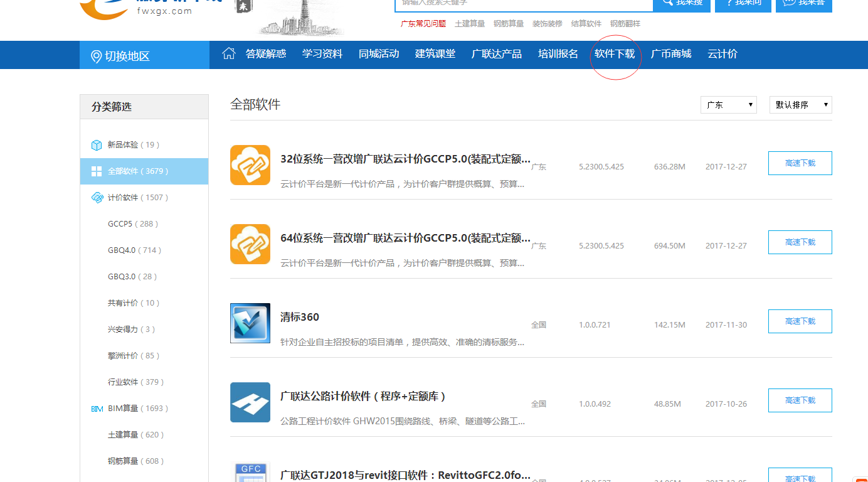
Task: Click the 清标360 software icon
Action: click(250, 323)
